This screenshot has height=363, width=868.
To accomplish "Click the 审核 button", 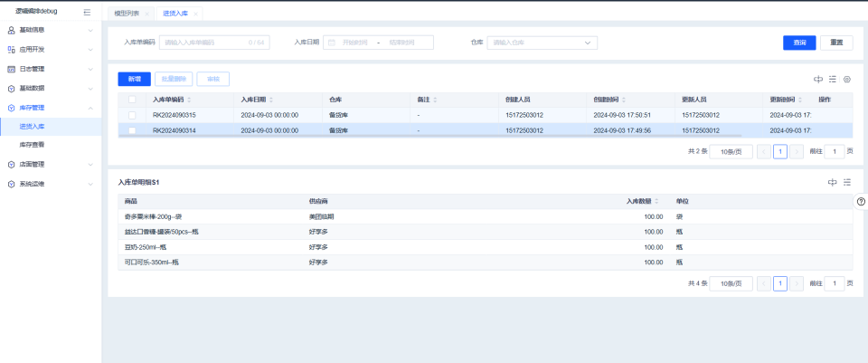I will pos(213,80).
